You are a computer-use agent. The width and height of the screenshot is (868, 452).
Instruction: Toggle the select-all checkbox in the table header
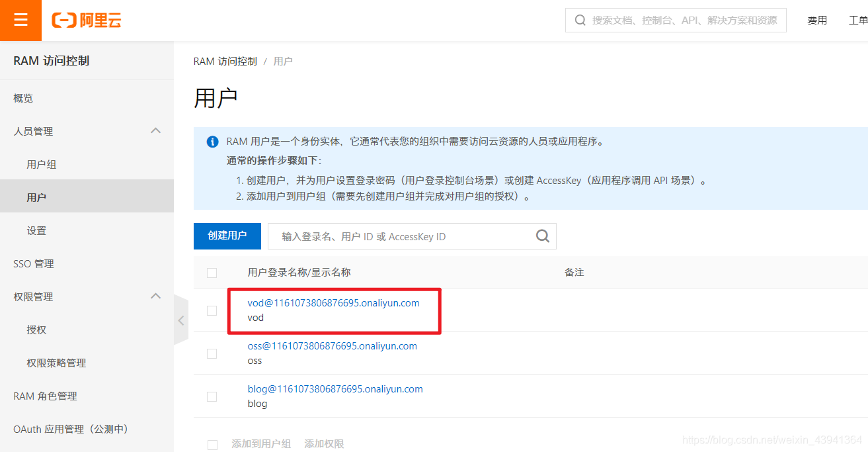click(x=212, y=273)
